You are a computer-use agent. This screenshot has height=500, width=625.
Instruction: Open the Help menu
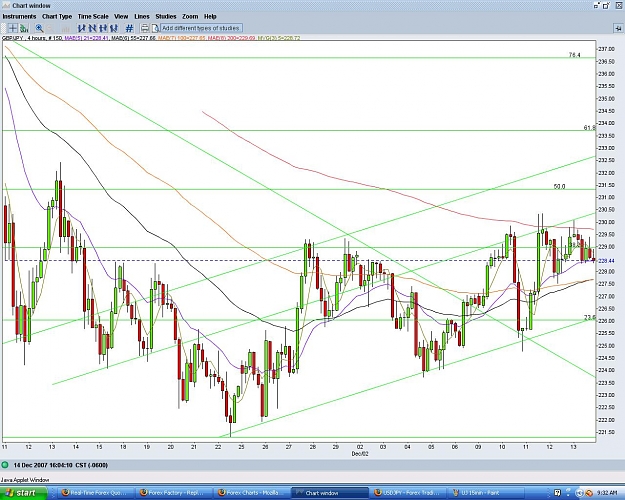210,16
